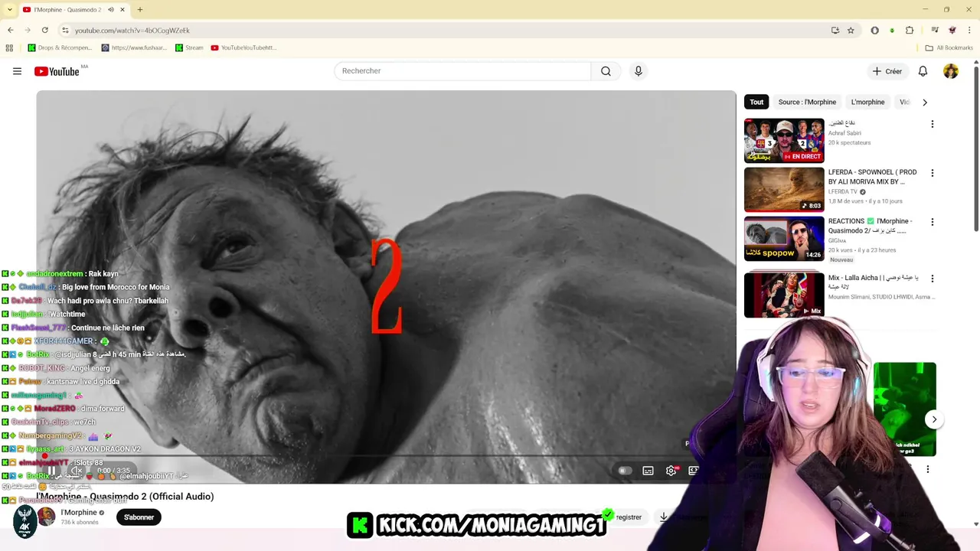Open the Drops & Récompen... bookmark
The width and height of the screenshot is (980, 551).
coord(60,47)
